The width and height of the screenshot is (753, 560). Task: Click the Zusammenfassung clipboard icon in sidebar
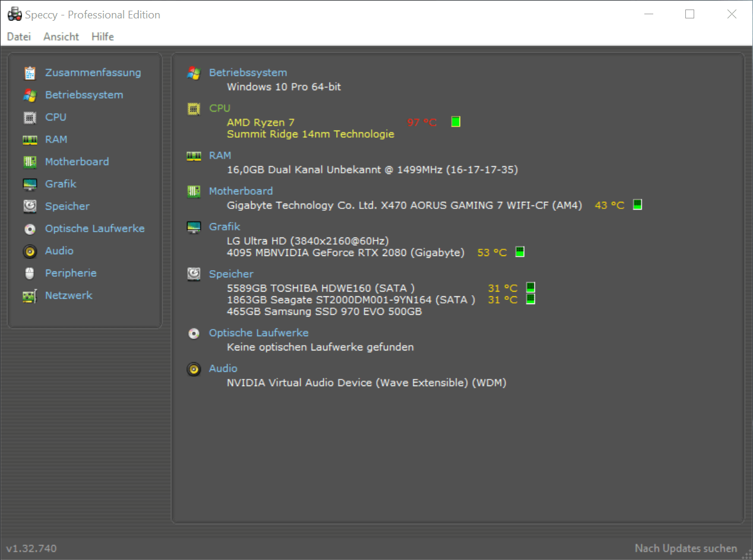[30, 73]
